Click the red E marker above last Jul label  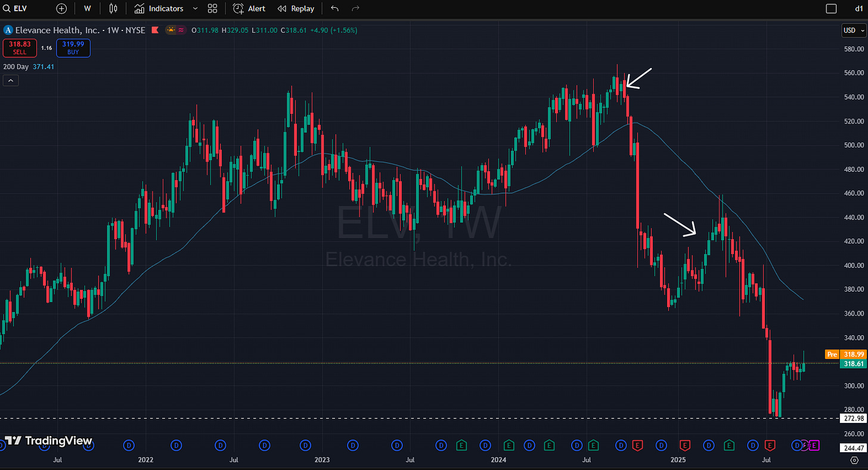tap(770, 445)
